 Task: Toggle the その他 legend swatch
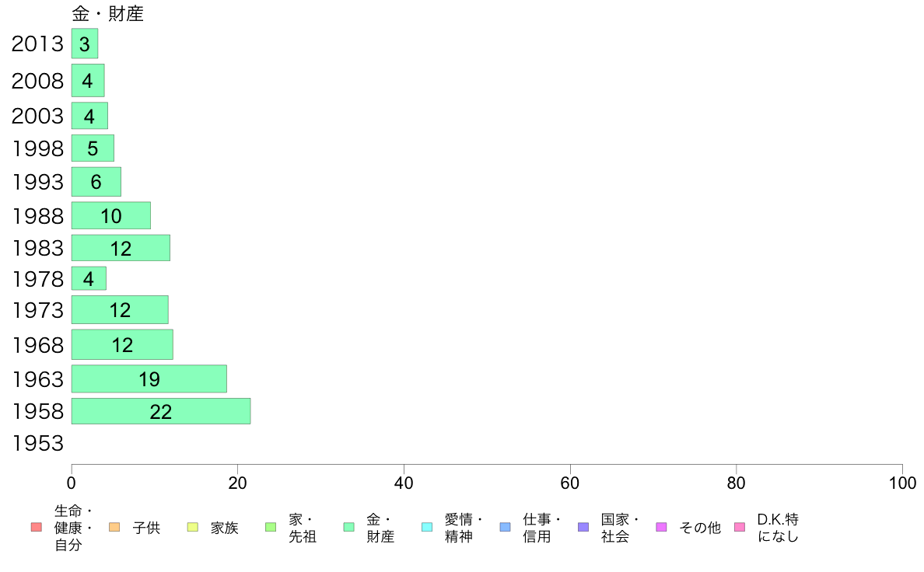pyautogui.click(x=662, y=527)
